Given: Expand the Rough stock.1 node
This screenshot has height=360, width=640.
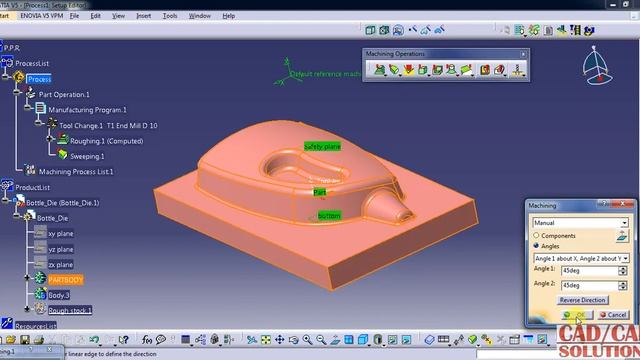Looking at the screenshot, I should coord(27,309).
